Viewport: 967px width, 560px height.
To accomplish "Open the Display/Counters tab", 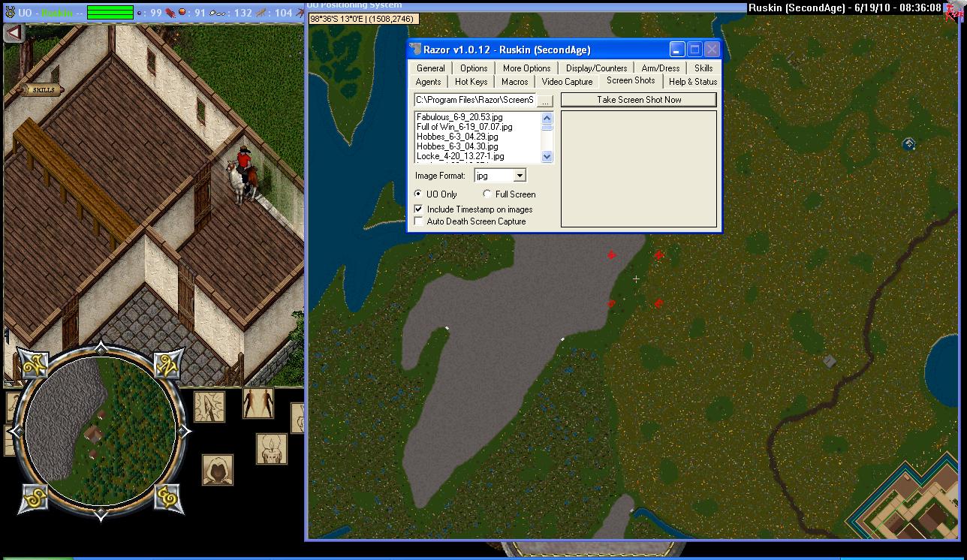I will pos(596,68).
